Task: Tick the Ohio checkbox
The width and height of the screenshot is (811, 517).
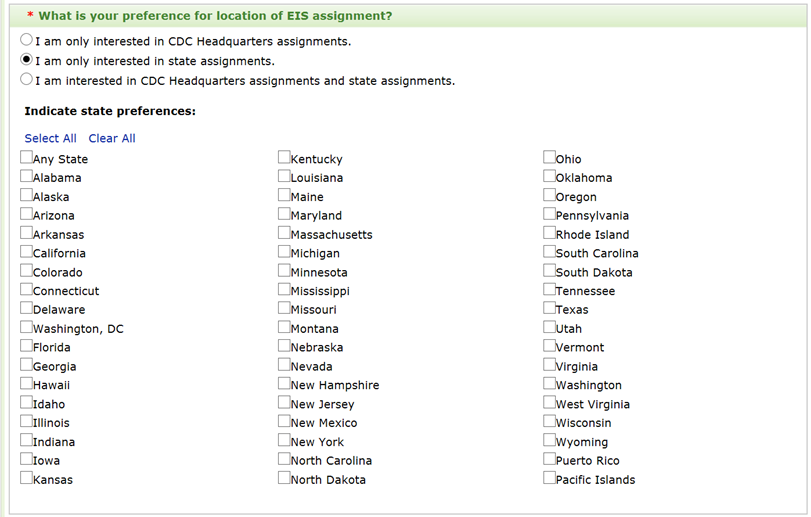Action: pos(550,158)
